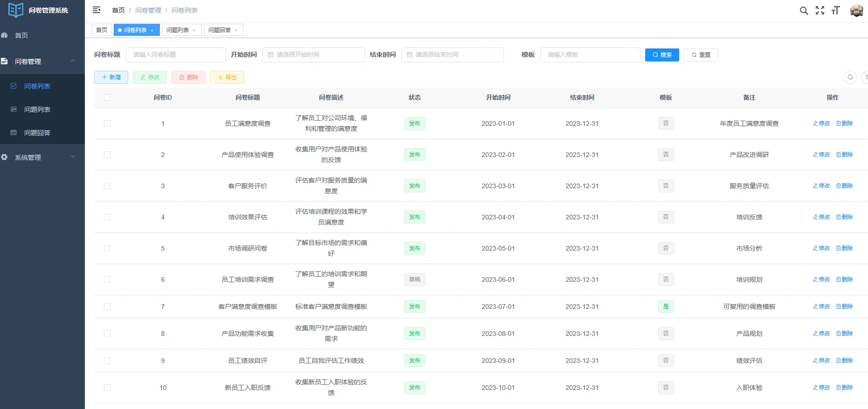Open the header search magnifier icon
Screen dimensions: 868x409
[804, 10]
